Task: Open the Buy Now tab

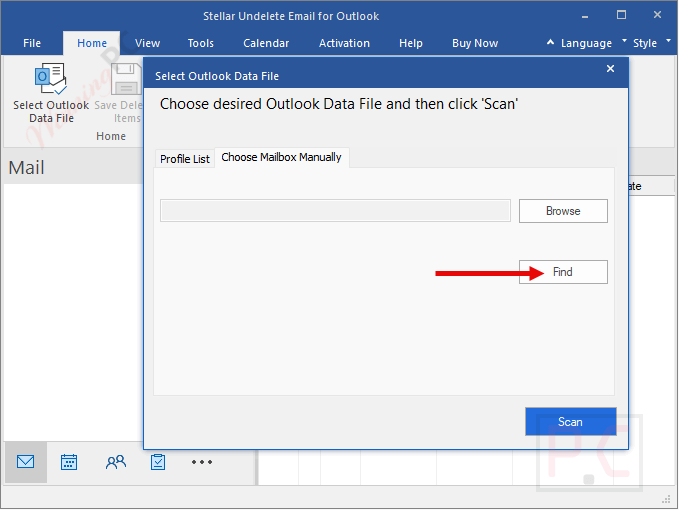Action: pos(475,43)
